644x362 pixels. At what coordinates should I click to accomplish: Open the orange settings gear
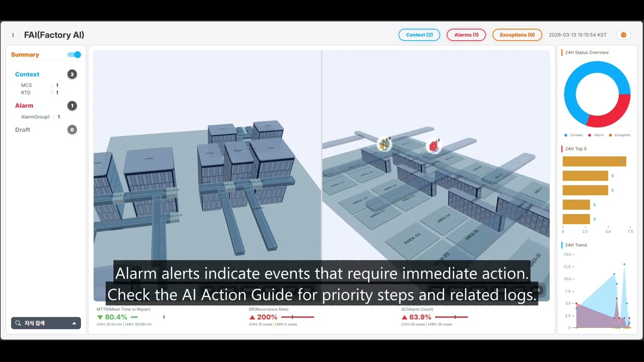623,35
